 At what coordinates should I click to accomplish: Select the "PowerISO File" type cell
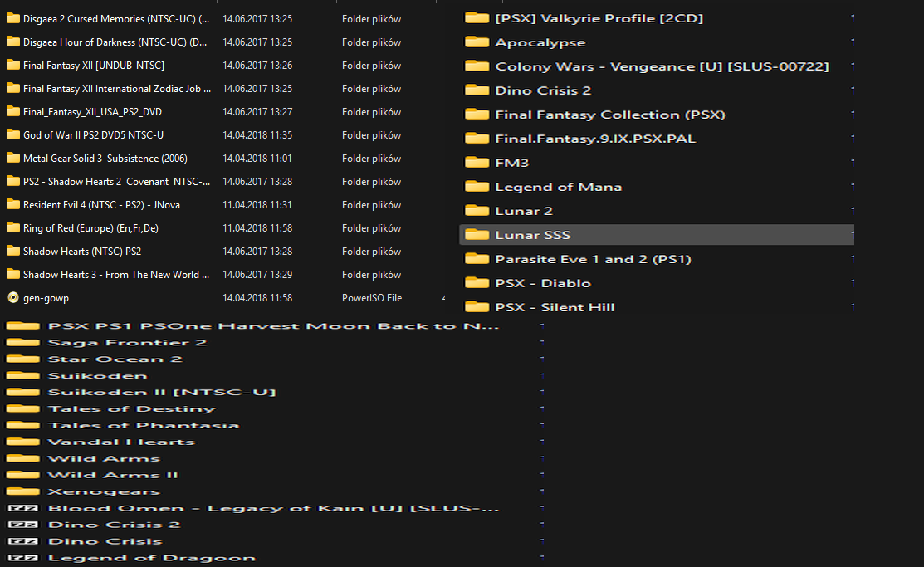coord(372,298)
